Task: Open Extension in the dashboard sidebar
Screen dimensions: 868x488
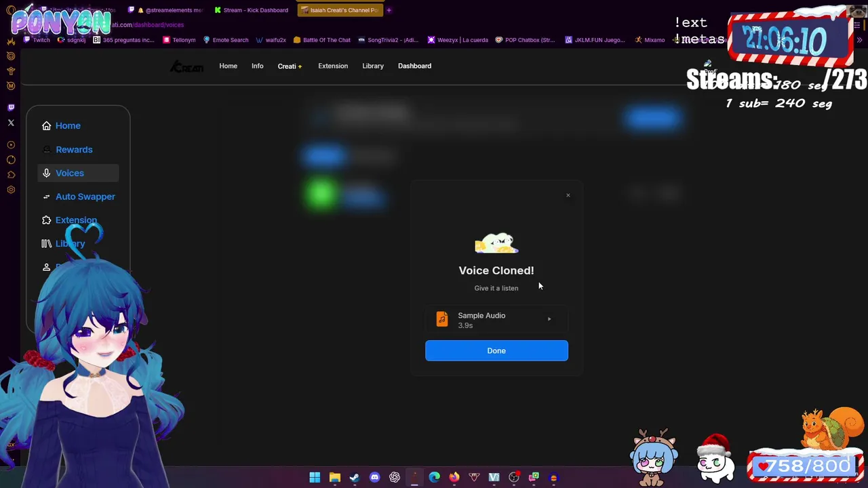Action: pos(76,220)
